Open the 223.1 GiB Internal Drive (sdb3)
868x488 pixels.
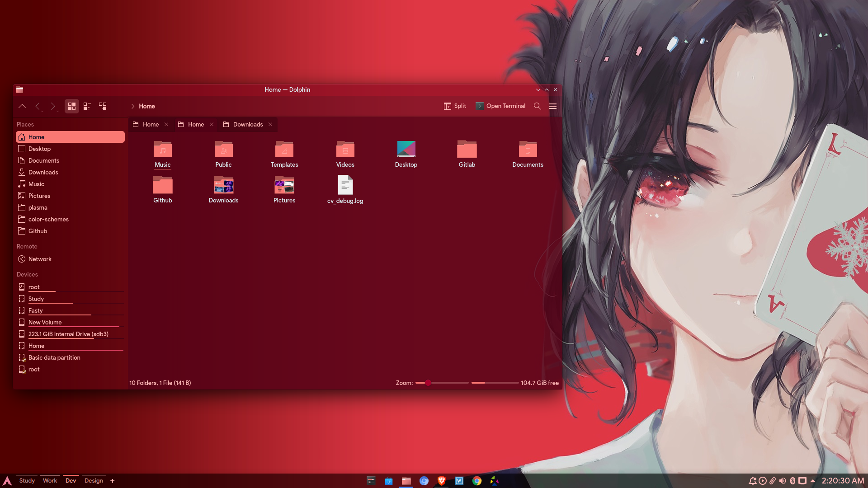tap(70, 334)
